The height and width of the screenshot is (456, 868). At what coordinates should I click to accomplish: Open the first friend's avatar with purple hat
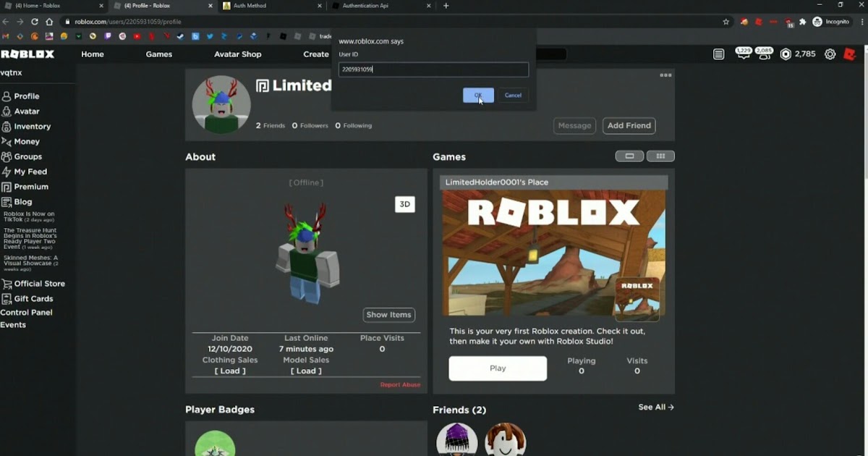(457, 439)
